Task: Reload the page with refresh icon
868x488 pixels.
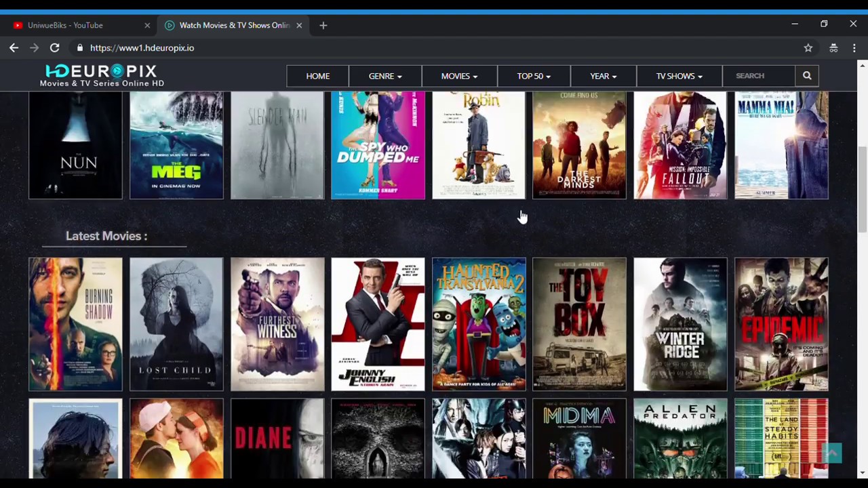Action: (x=54, y=47)
